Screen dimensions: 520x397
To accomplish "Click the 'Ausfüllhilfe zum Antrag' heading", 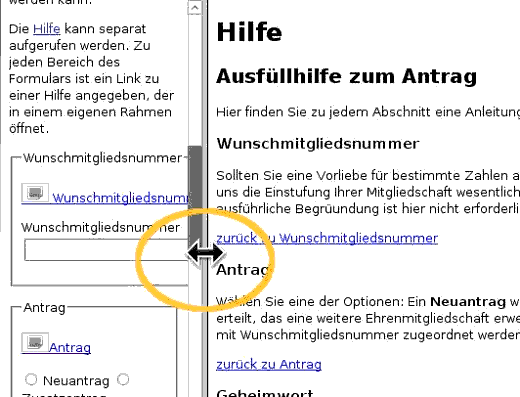I will 346,76.
